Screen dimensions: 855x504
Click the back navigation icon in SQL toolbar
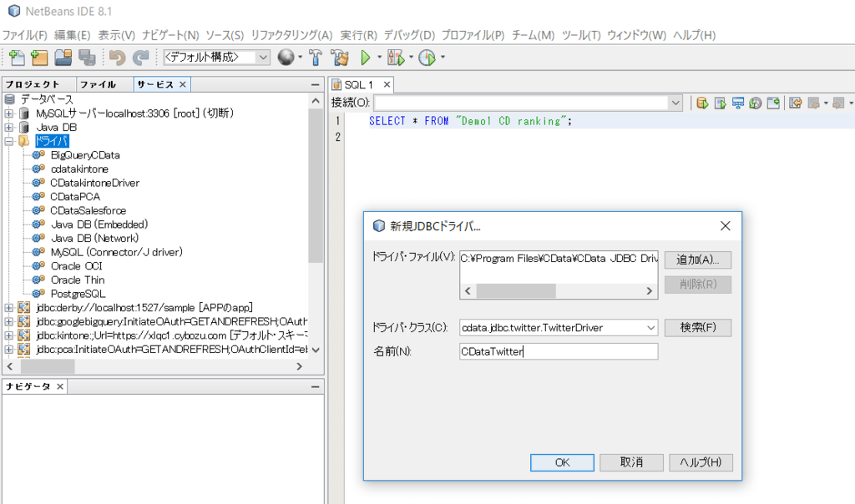click(x=814, y=103)
